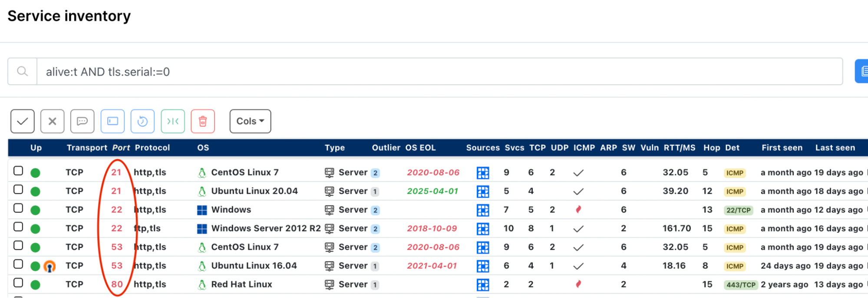Screen dimensions: 868x298
Task: Sort by the Type column header
Action: click(335, 148)
